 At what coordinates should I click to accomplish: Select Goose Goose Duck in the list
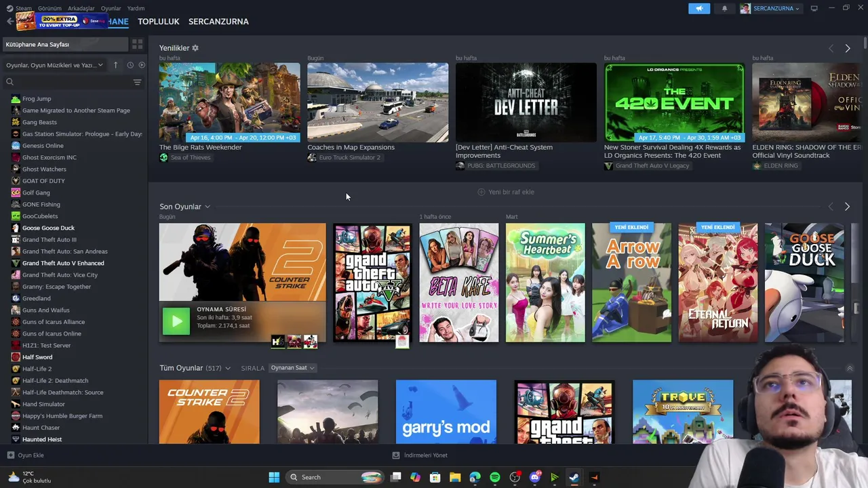pos(48,228)
